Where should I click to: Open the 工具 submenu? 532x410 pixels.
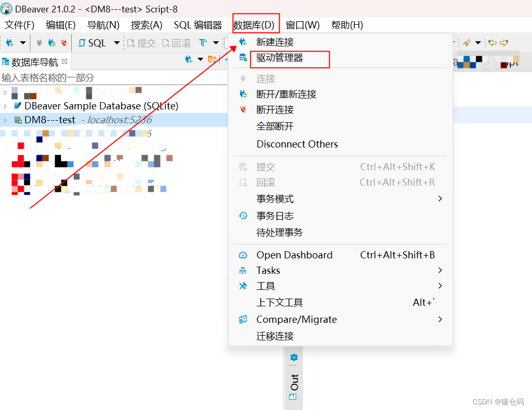(x=340, y=286)
